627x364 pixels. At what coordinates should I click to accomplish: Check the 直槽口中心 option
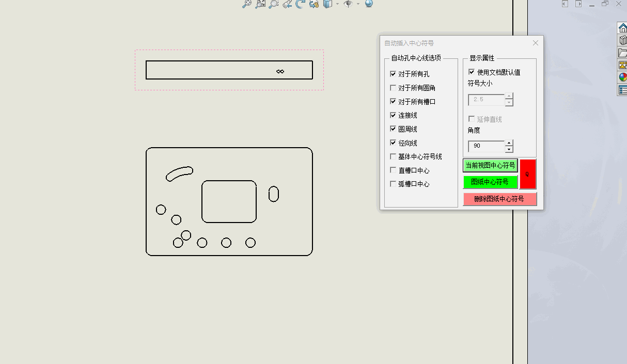393,170
